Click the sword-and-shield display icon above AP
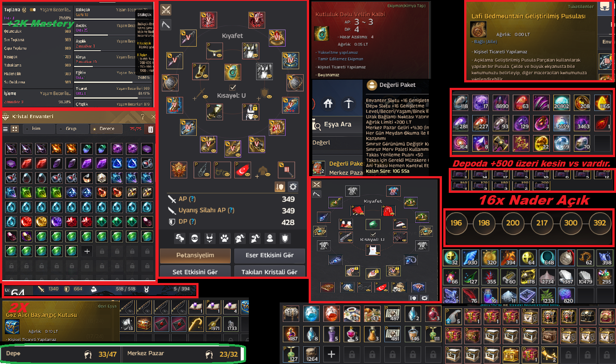Viewport: 616px width, 364px height. pyautogui.click(x=280, y=187)
